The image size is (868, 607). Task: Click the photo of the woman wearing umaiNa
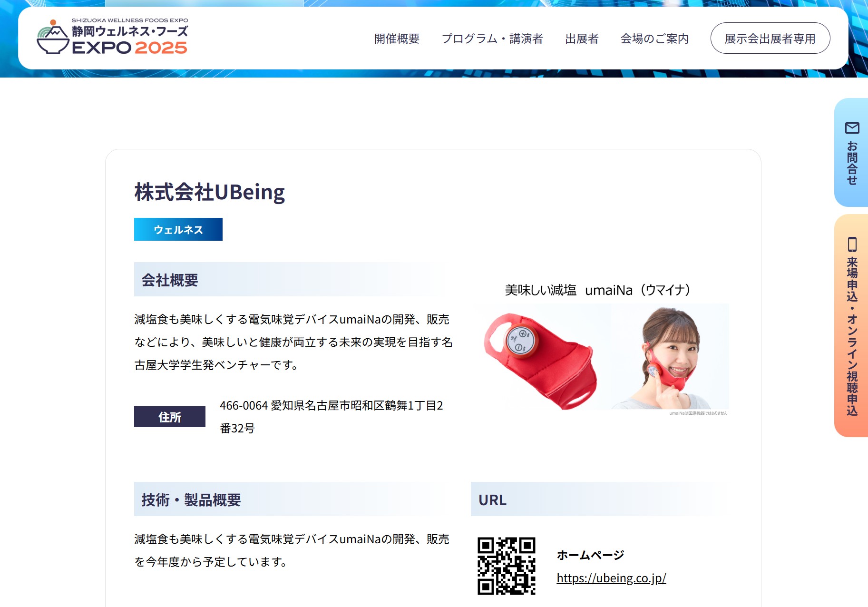click(671, 358)
